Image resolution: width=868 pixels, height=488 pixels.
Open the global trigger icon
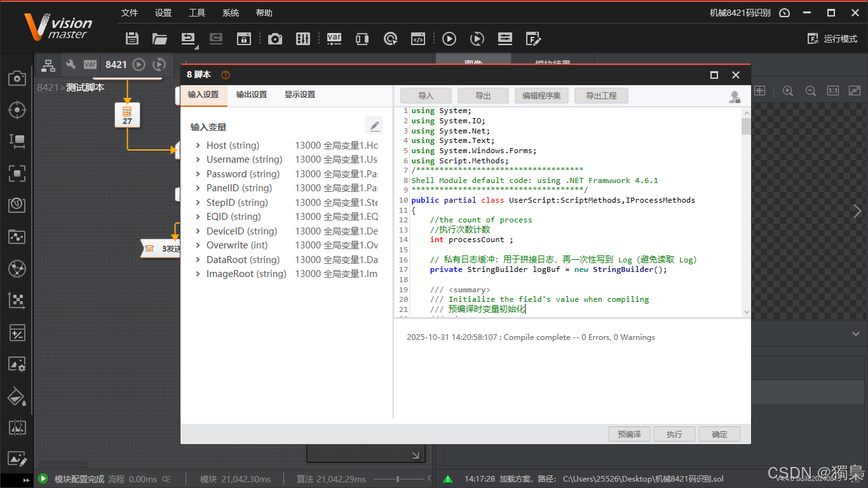(390, 39)
